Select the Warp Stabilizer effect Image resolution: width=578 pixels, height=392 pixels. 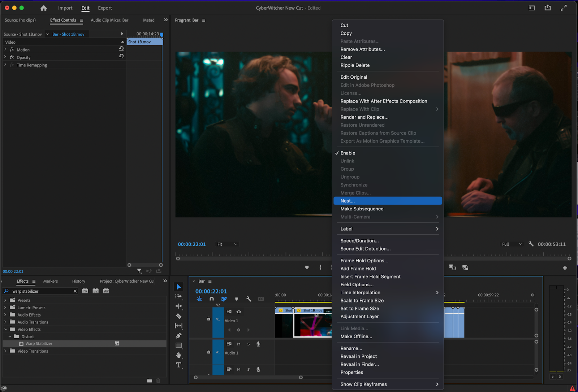point(84,344)
